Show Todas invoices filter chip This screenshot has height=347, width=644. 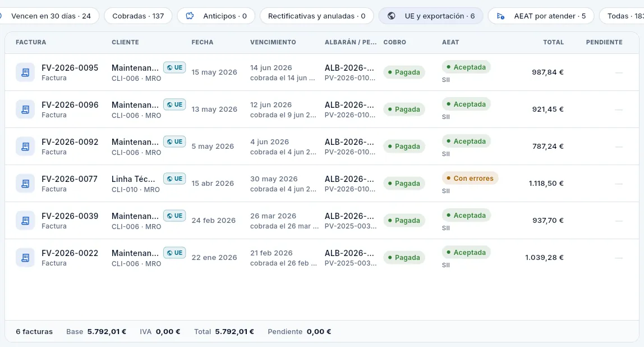(622, 16)
